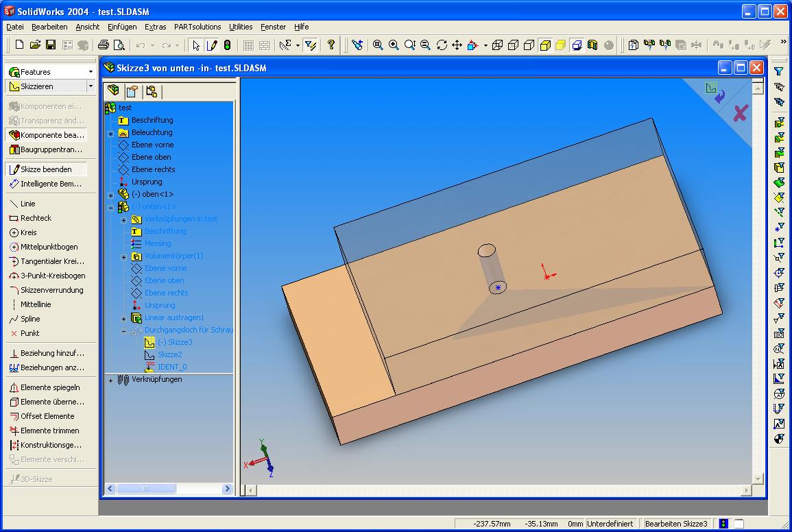Click Skizze beenden to exit sketch
This screenshot has width=792, height=532.
coord(46,169)
